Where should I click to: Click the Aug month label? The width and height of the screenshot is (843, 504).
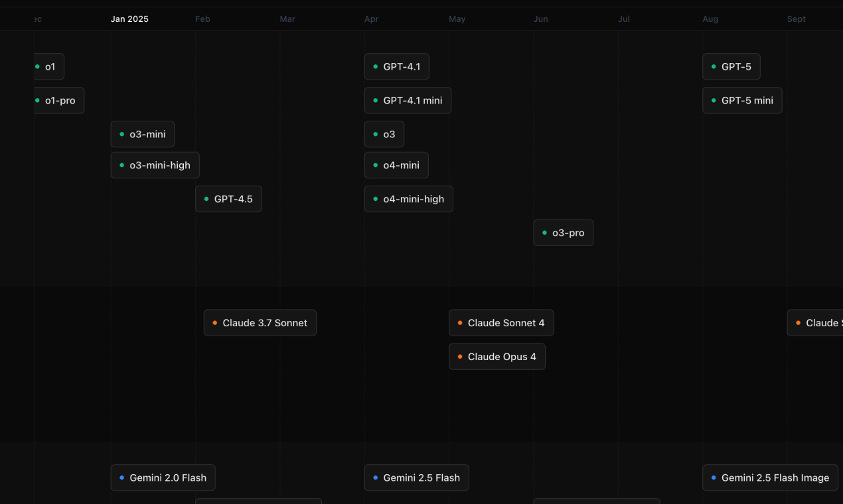click(x=710, y=19)
